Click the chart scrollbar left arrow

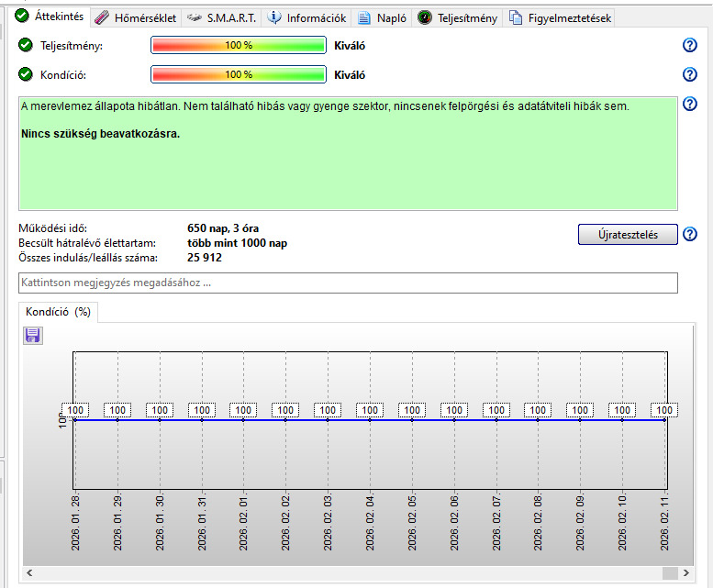click(29, 573)
